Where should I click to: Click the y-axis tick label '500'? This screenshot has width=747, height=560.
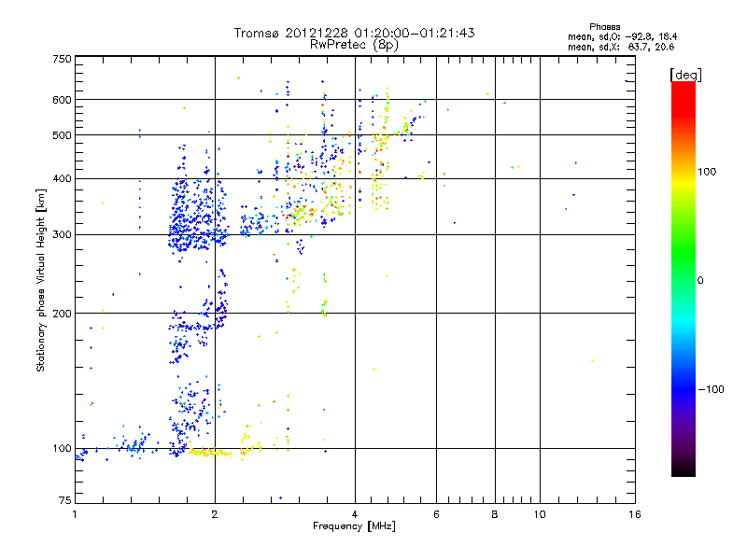[x=62, y=135]
